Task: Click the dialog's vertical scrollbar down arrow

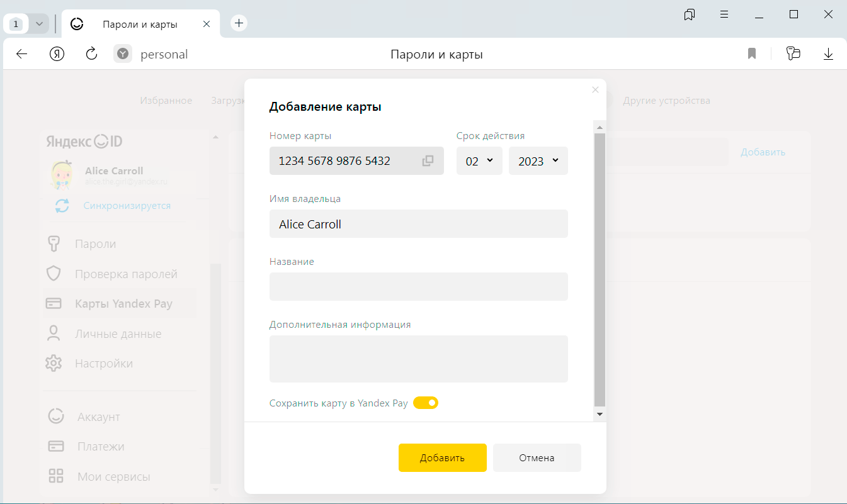Action: pyautogui.click(x=600, y=414)
